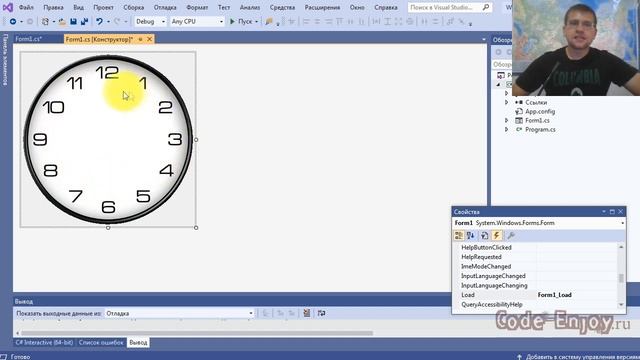The width and height of the screenshot is (640, 360).
Task: Open the Файл menu
Action: [26, 7]
